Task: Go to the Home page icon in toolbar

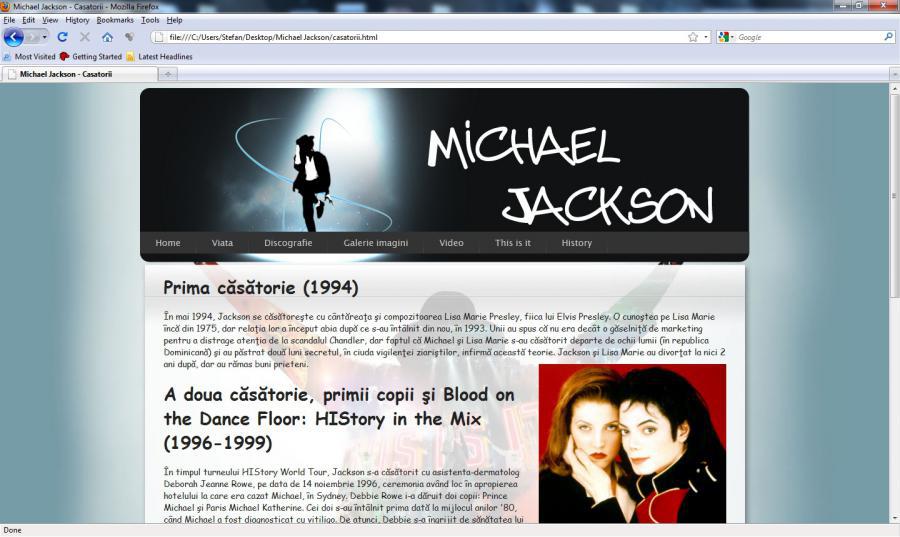Action: [x=107, y=37]
